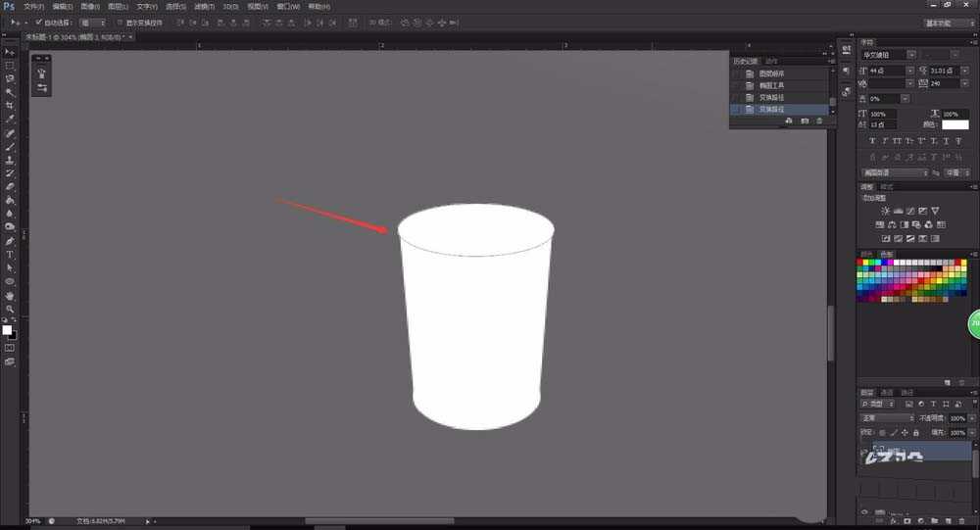Image resolution: width=980 pixels, height=530 pixels.
Task: Click the font size input field
Action: click(887, 72)
